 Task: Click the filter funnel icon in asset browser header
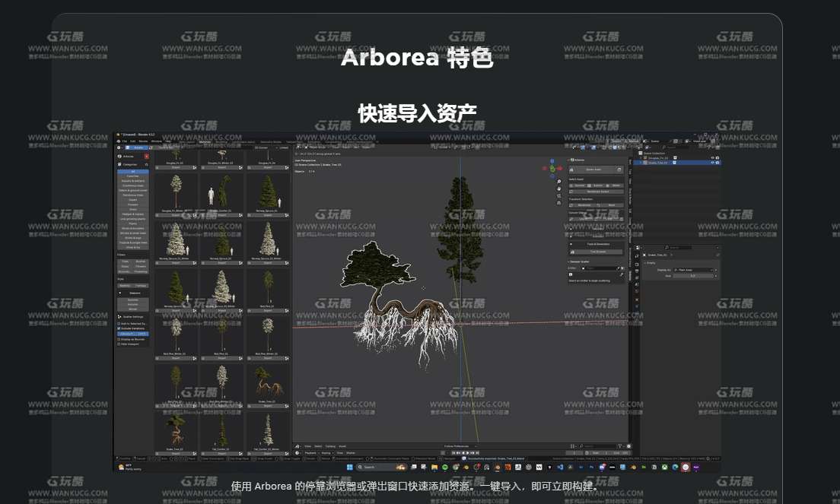pyautogui.click(x=620, y=445)
